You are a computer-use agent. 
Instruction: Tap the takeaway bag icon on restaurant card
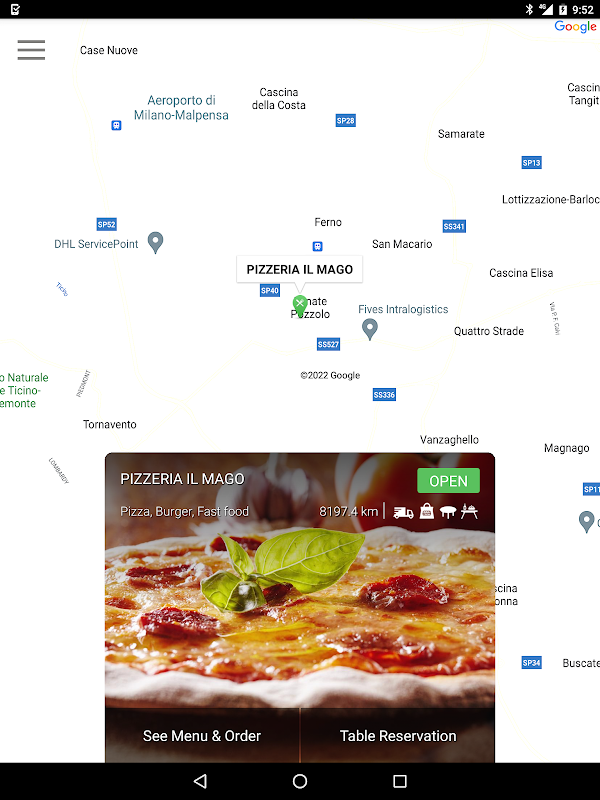click(427, 511)
